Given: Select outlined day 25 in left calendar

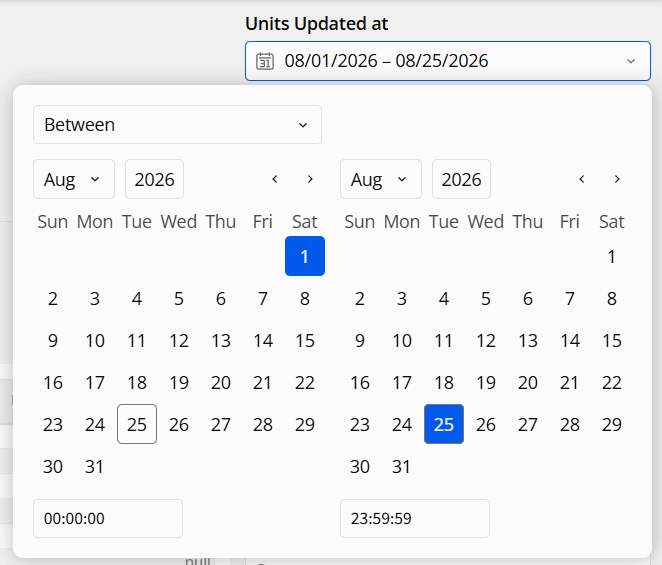Looking at the screenshot, I should (137, 424).
